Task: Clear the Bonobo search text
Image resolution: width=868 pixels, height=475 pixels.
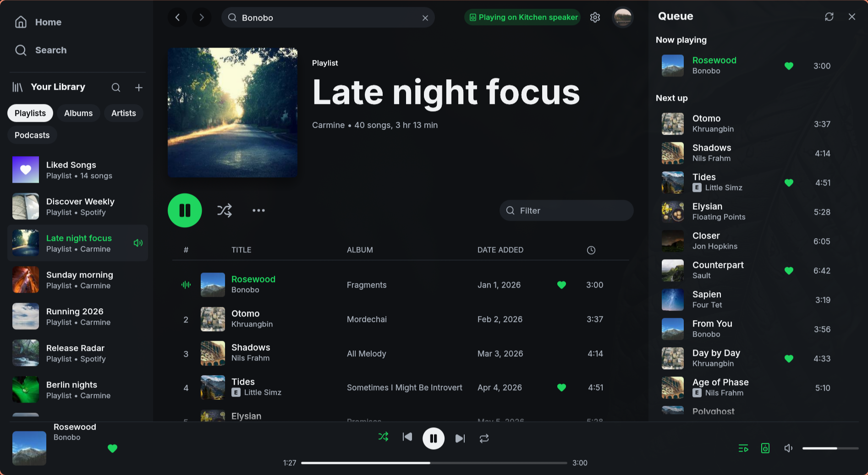Action: click(425, 18)
